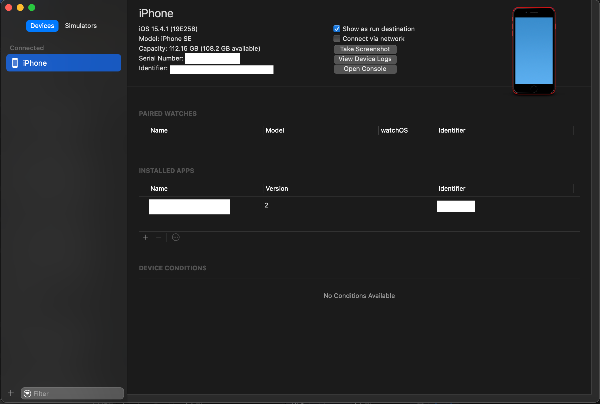The image size is (600, 404).
Task: Sort installed apps by Version column
Action: point(277,189)
